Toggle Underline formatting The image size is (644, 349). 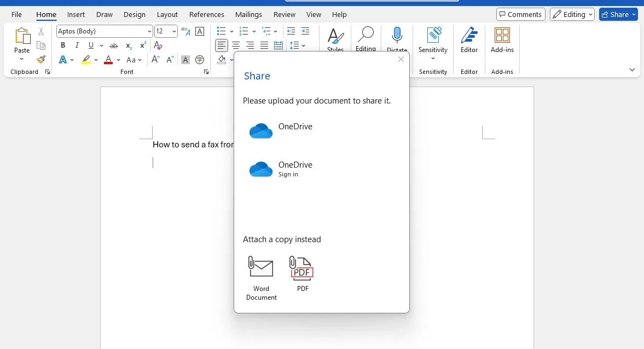pyautogui.click(x=91, y=45)
